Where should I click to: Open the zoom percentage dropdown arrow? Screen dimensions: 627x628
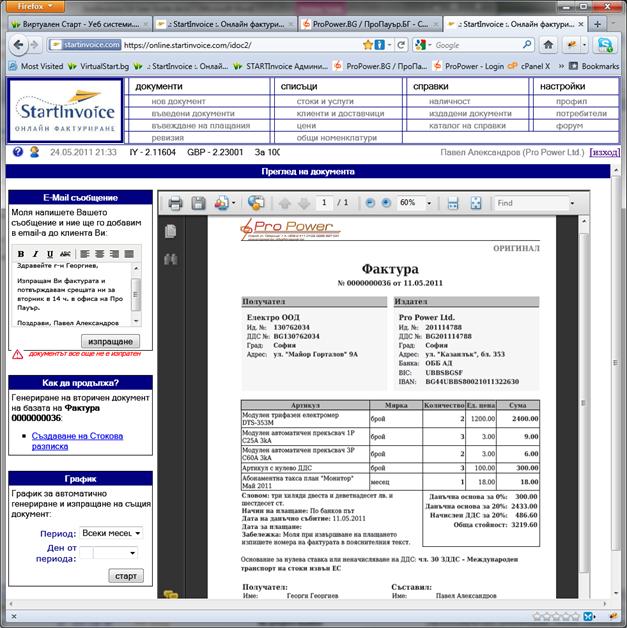(429, 203)
